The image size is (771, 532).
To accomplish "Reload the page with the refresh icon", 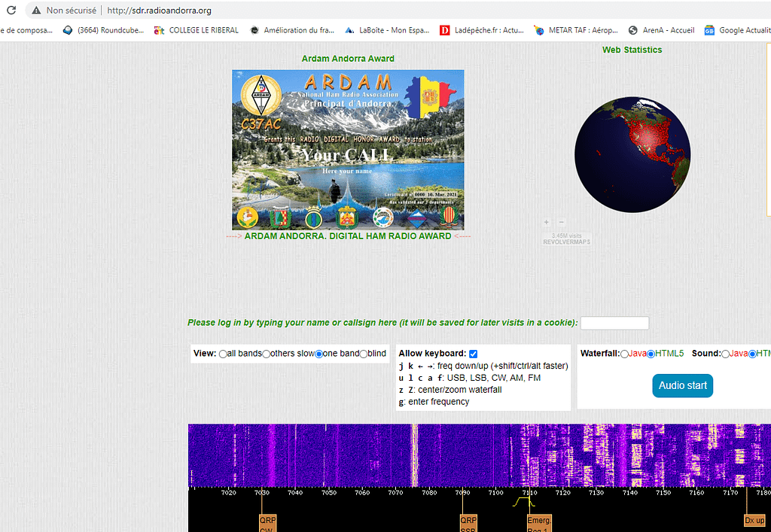I will [11, 11].
